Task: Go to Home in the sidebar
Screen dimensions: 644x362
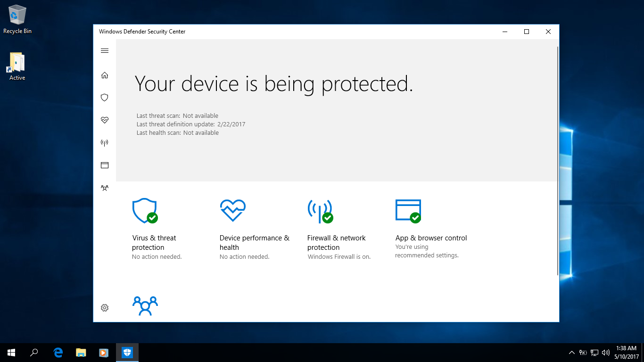Action: pos(105,75)
